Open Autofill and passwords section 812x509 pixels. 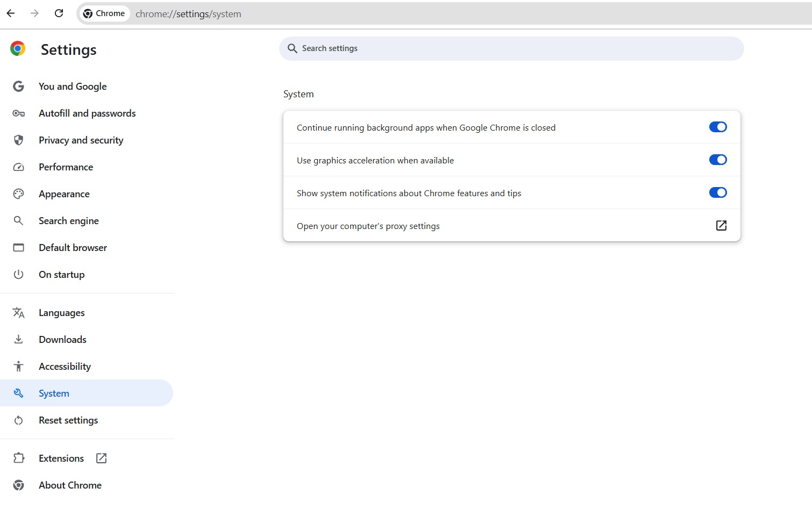87,113
